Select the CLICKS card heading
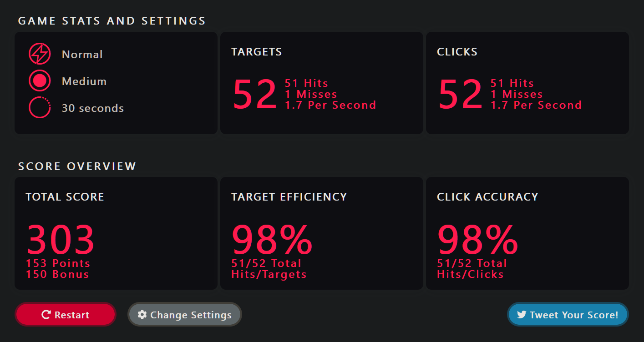 [457, 52]
